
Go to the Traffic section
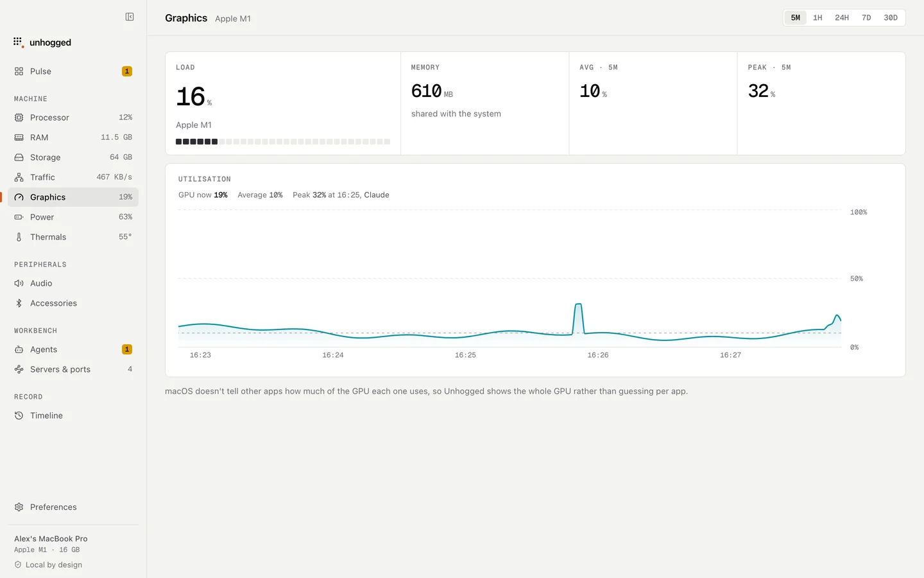[73, 177]
